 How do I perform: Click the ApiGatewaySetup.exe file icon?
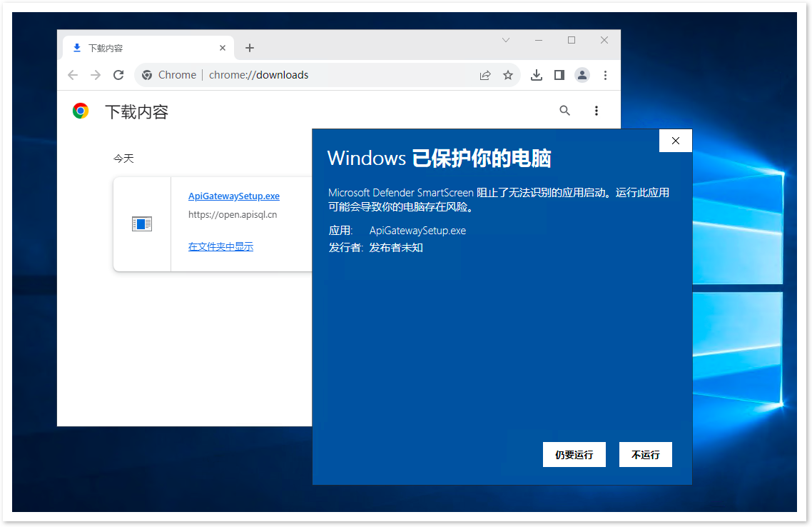142,224
